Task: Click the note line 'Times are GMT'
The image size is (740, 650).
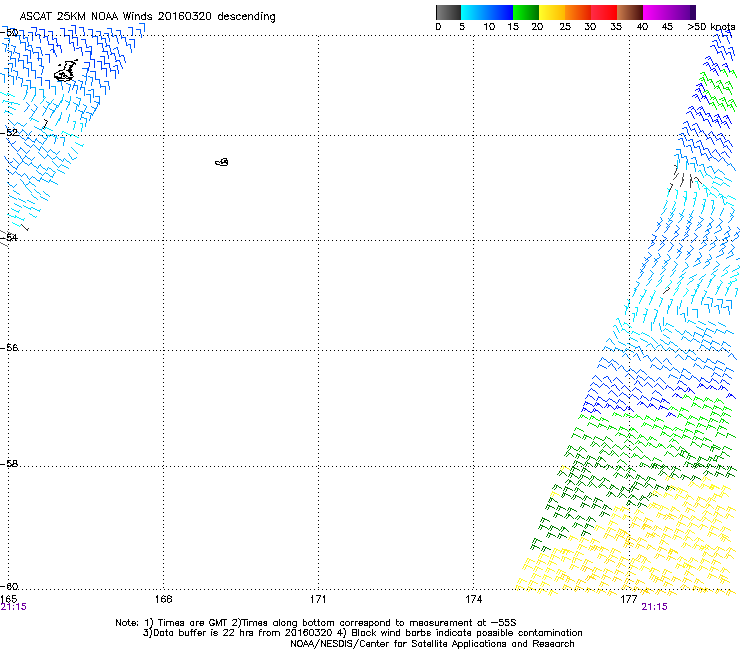Action: 193,623
